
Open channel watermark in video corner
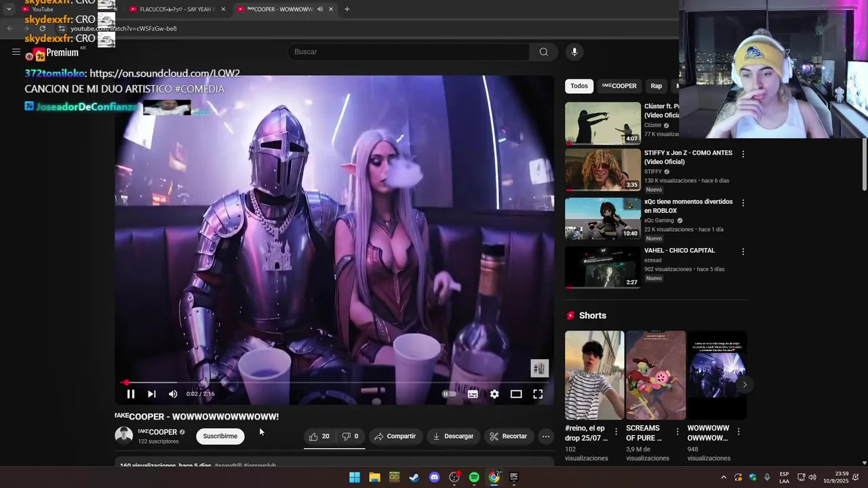pyautogui.click(x=539, y=368)
